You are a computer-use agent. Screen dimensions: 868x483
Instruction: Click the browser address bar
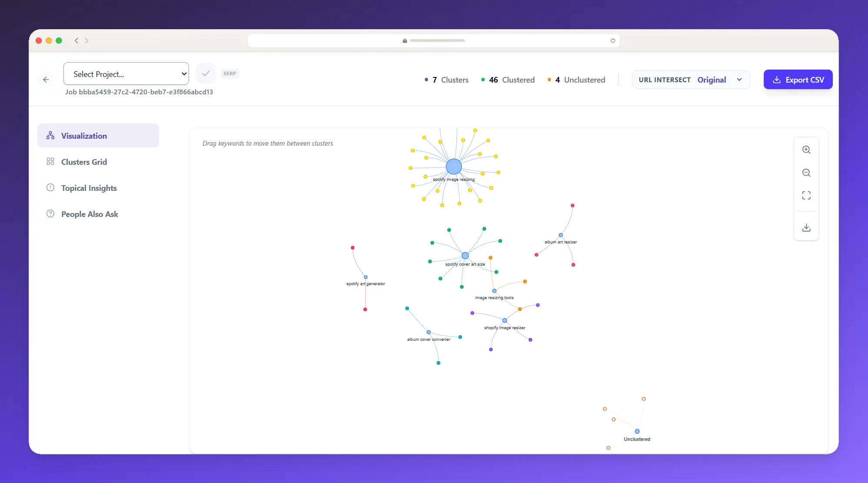[434, 40]
